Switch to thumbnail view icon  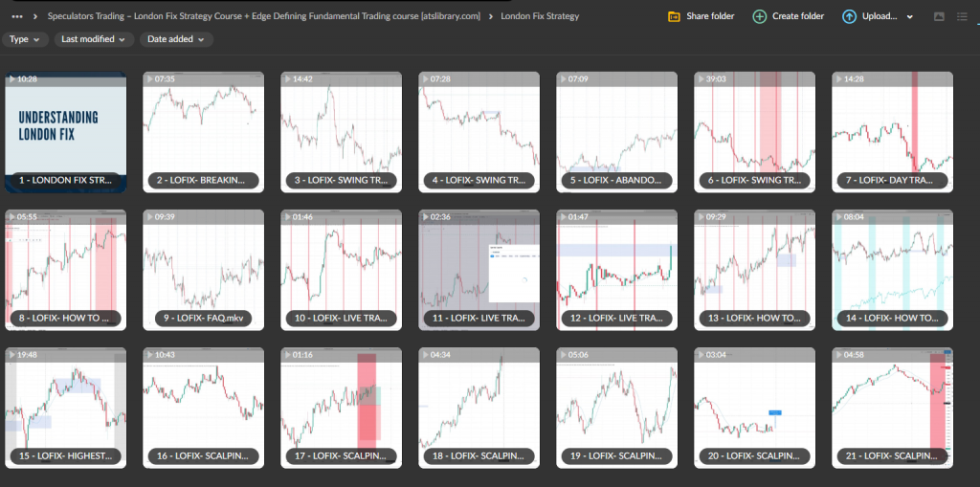click(939, 17)
